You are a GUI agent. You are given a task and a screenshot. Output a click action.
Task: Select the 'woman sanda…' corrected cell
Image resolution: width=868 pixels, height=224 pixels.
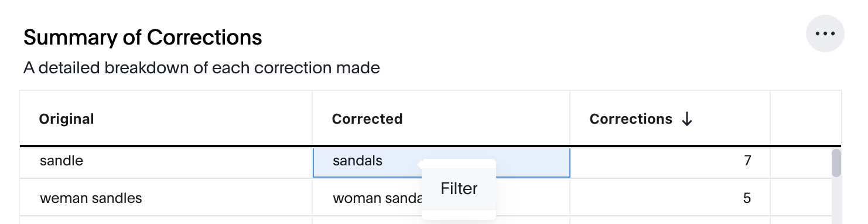367,198
